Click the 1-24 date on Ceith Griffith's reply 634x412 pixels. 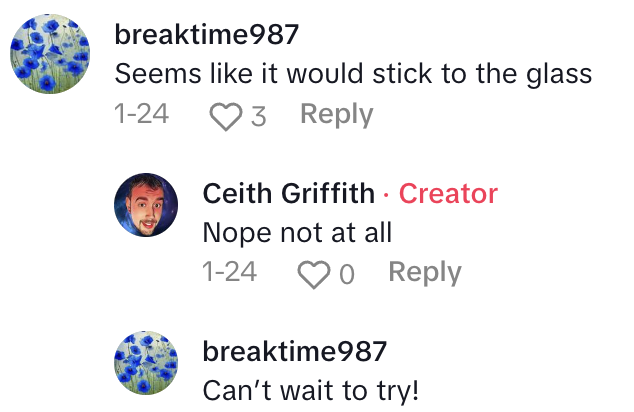click(229, 272)
